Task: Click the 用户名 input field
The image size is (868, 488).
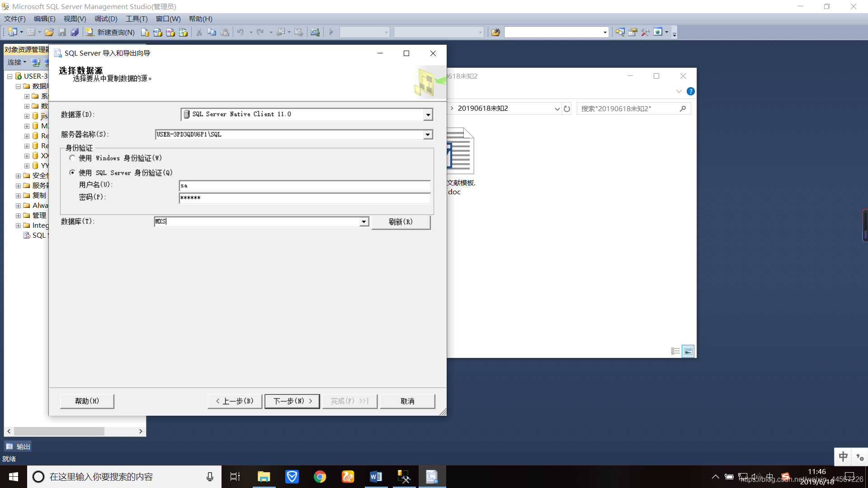Action: tap(305, 186)
